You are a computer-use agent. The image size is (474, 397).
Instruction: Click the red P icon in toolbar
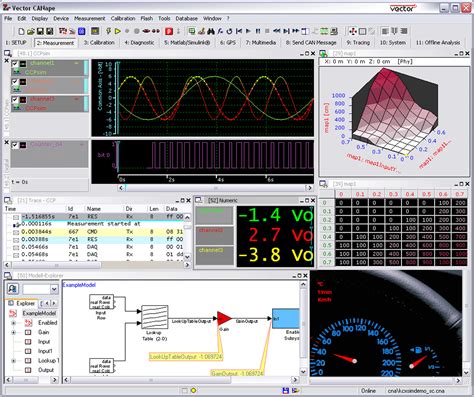(169, 31)
